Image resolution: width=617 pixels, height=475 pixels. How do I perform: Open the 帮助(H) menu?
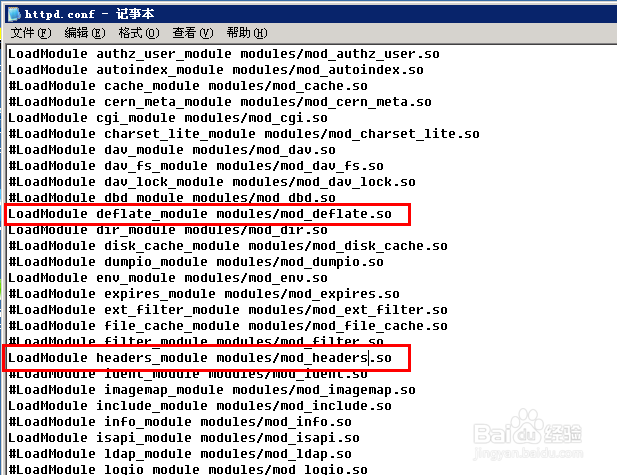click(247, 33)
